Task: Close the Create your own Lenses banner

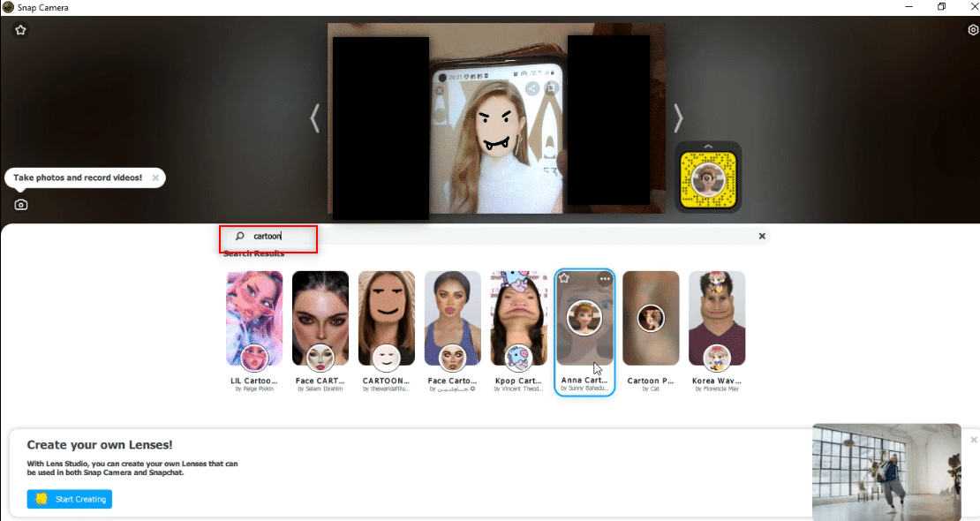Action: 974,440
